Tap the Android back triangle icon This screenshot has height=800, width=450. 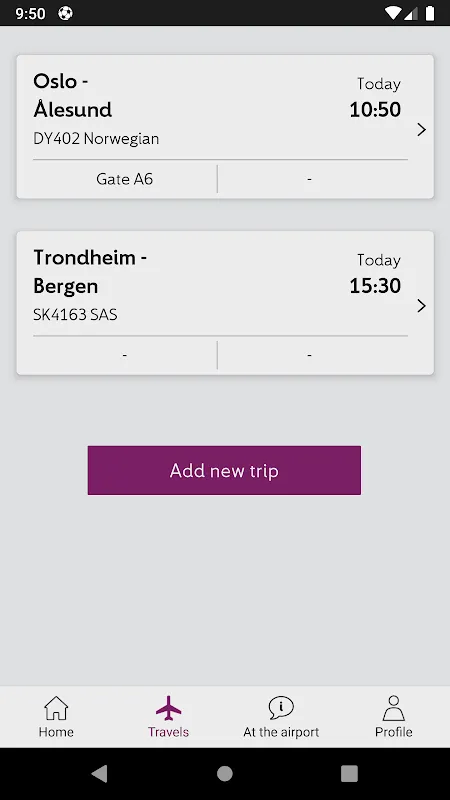99,774
